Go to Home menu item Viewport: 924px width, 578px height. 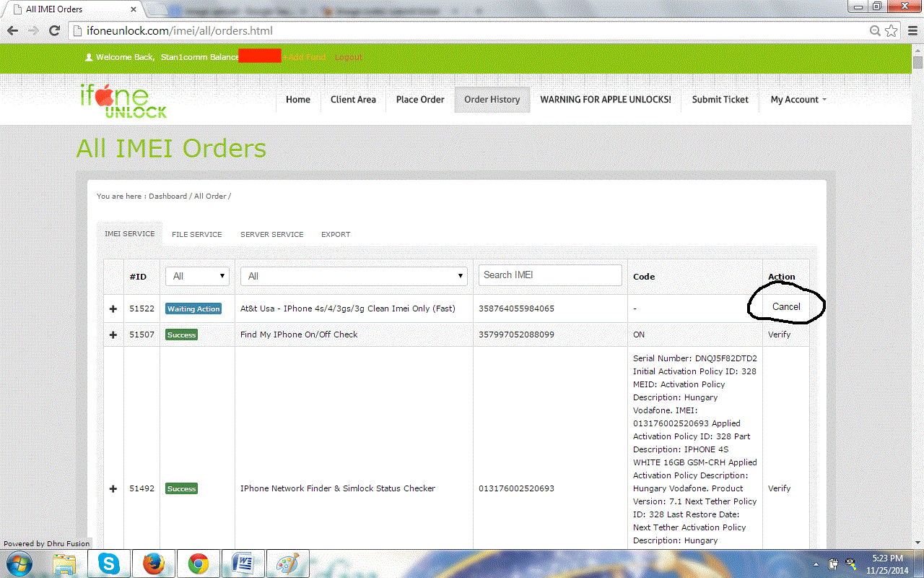click(297, 100)
